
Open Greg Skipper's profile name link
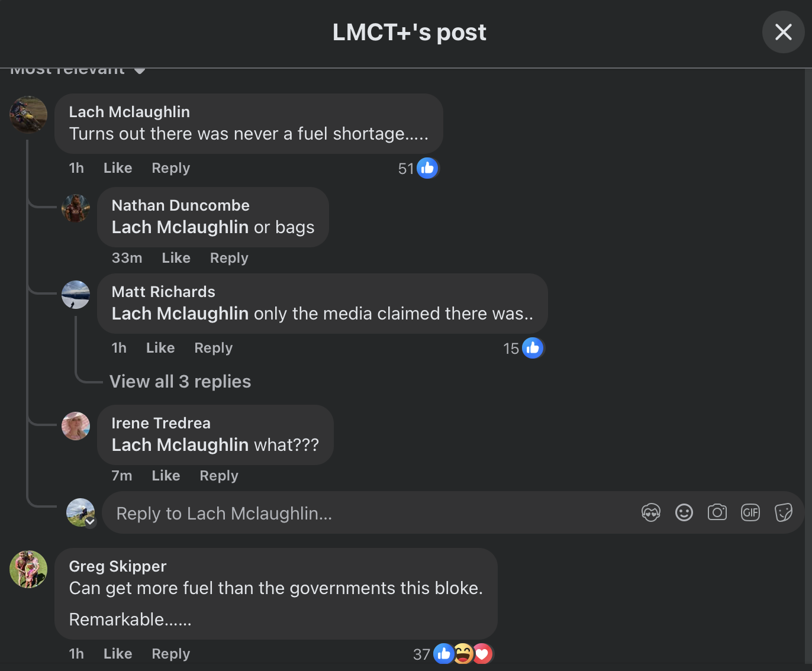point(118,566)
